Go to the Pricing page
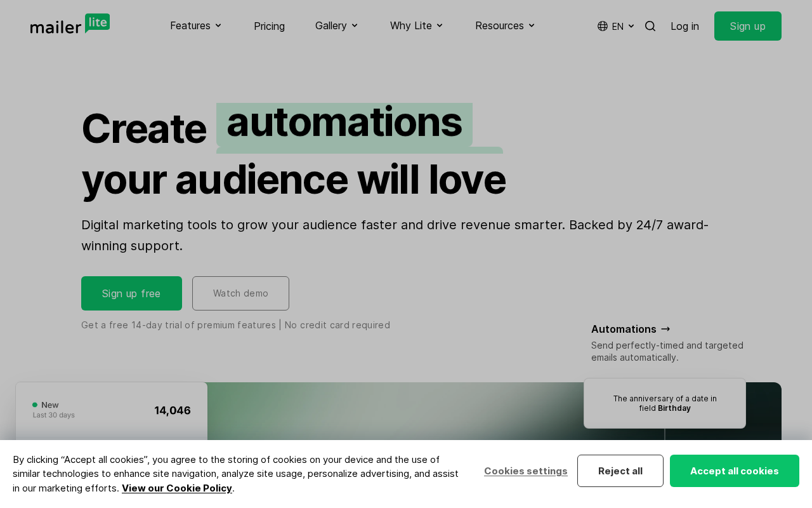The image size is (812, 508). pos(269,26)
